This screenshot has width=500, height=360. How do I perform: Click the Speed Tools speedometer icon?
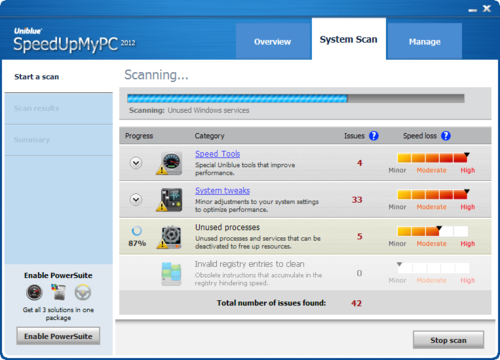pos(169,163)
